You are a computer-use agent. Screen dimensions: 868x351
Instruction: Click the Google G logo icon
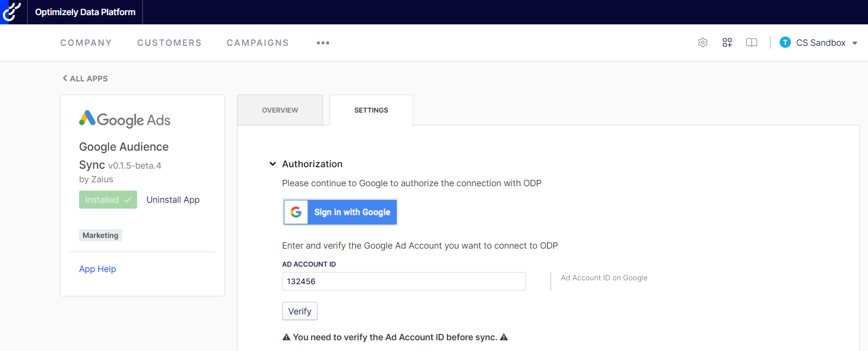[x=296, y=212]
